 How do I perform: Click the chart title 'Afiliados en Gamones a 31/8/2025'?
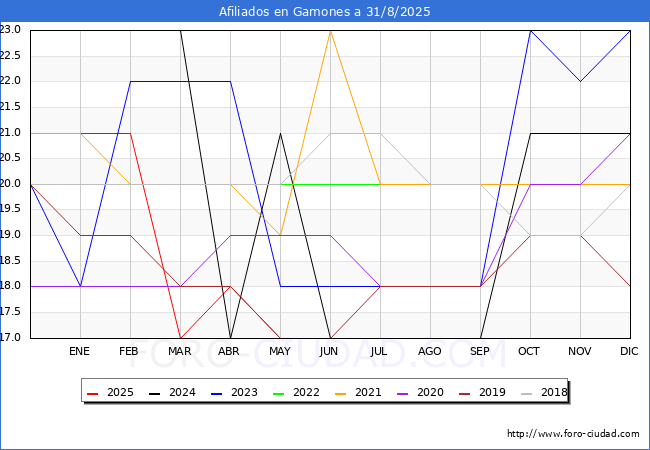tap(325, 12)
